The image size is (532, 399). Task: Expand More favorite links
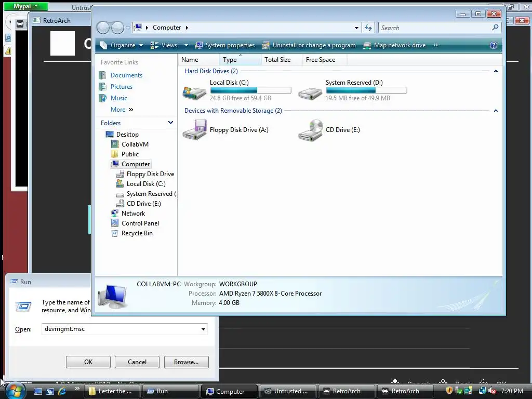pyautogui.click(x=122, y=110)
